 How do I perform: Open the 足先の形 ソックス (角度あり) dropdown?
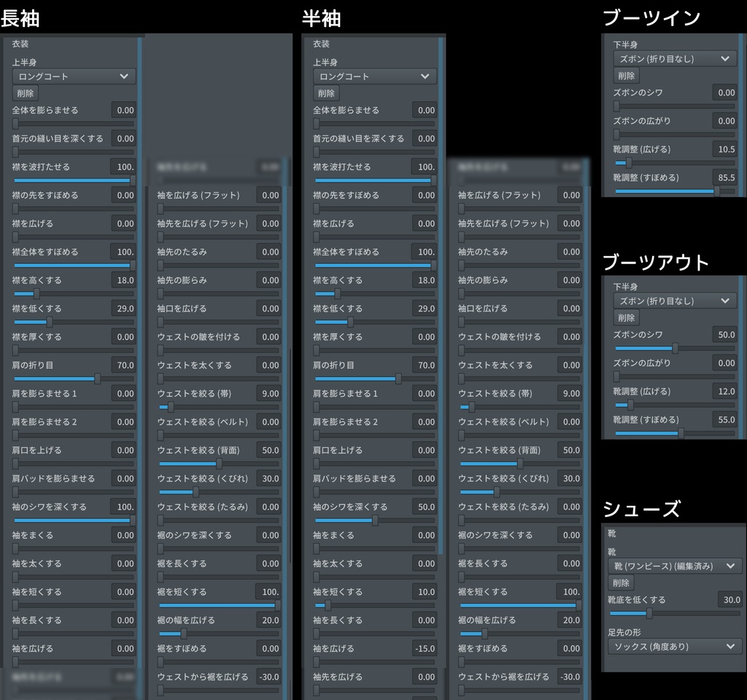pyautogui.click(x=673, y=647)
